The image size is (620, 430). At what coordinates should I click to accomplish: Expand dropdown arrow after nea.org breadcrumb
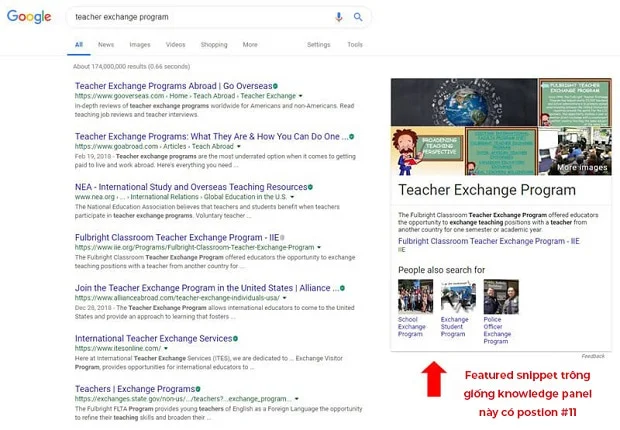(x=292, y=197)
